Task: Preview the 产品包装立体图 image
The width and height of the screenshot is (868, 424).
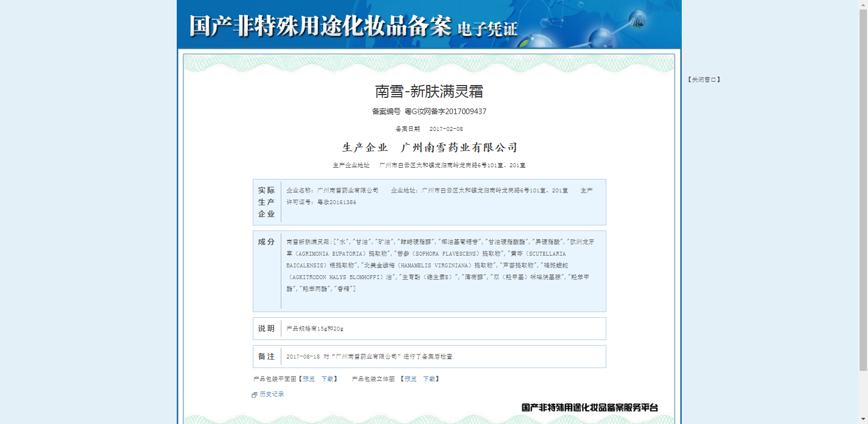Action: tap(411, 379)
